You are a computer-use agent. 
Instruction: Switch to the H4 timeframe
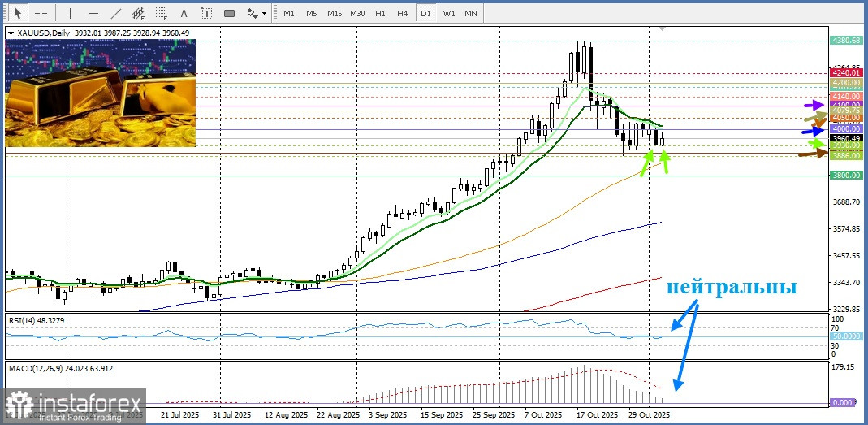(x=403, y=13)
